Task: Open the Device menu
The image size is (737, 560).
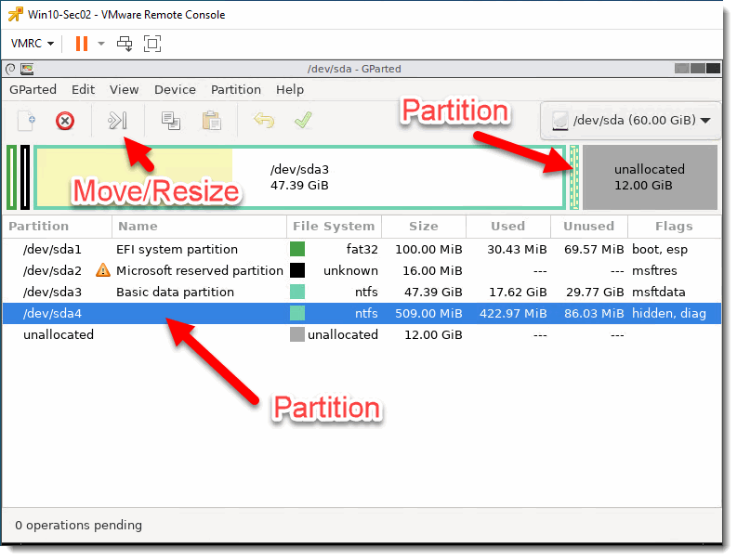Action: tap(175, 89)
